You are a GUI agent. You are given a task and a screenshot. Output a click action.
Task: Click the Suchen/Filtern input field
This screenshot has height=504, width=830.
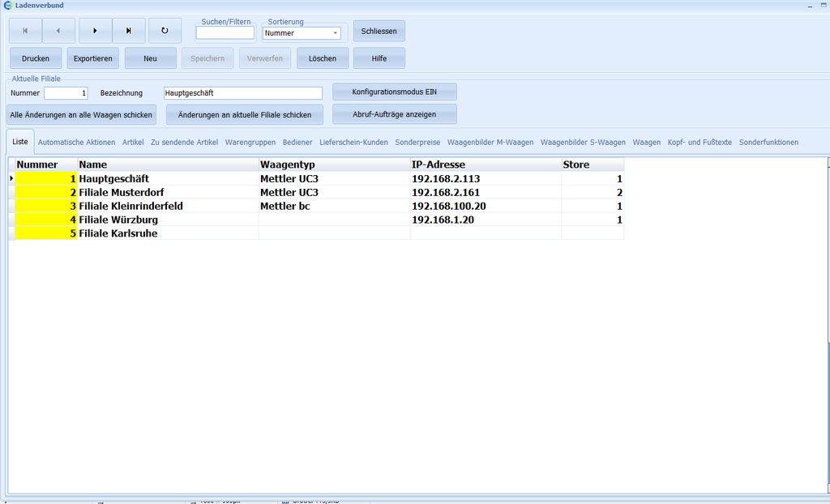click(225, 33)
